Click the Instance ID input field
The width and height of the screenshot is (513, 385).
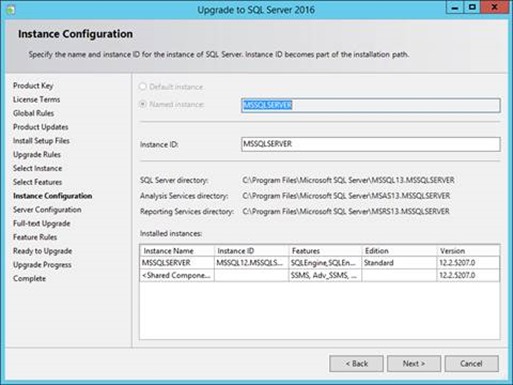pos(371,144)
